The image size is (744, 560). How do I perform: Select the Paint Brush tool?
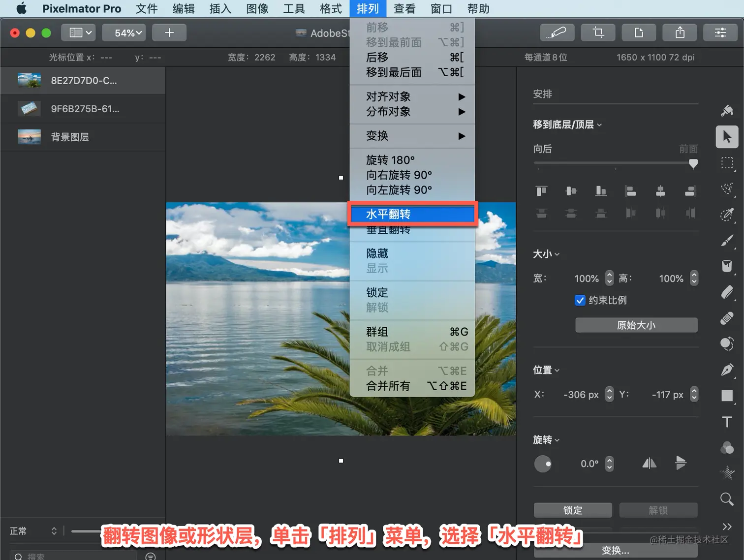coord(727,241)
